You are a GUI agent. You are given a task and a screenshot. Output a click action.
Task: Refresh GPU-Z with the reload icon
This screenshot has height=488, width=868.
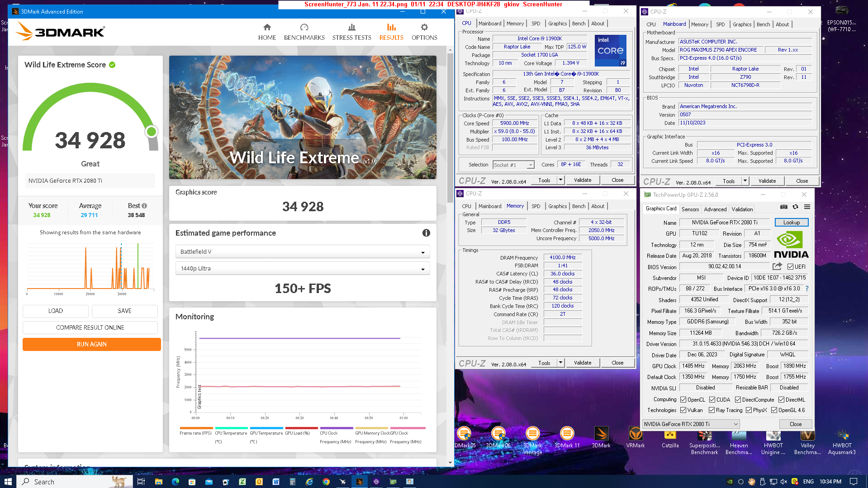(795, 207)
